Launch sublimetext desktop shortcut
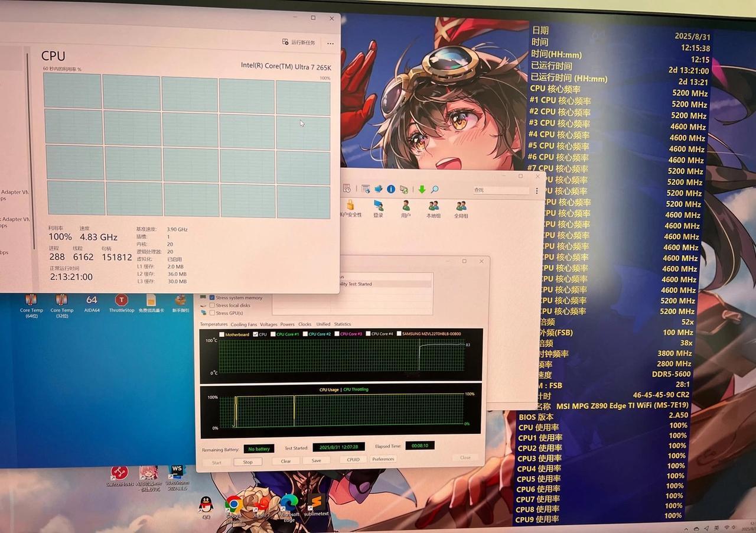The width and height of the screenshot is (756, 533). (316, 506)
